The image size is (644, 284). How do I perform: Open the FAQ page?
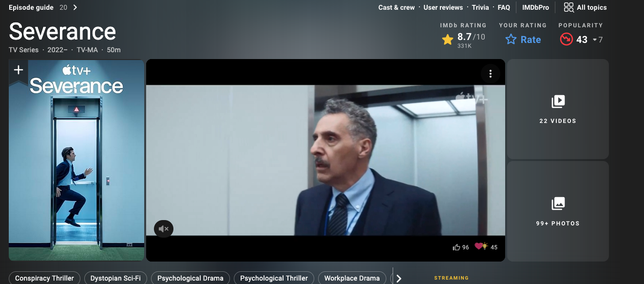pyautogui.click(x=504, y=7)
